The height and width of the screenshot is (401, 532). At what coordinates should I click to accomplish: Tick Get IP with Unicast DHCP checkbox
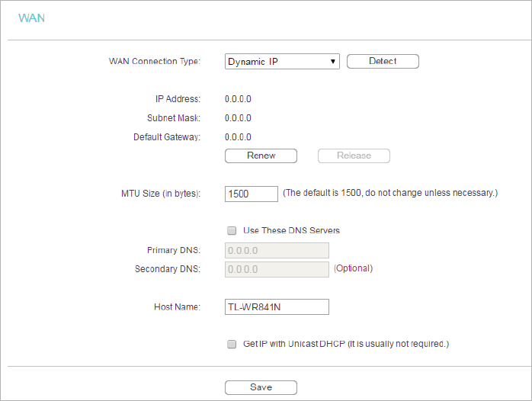tap(232, 345)
